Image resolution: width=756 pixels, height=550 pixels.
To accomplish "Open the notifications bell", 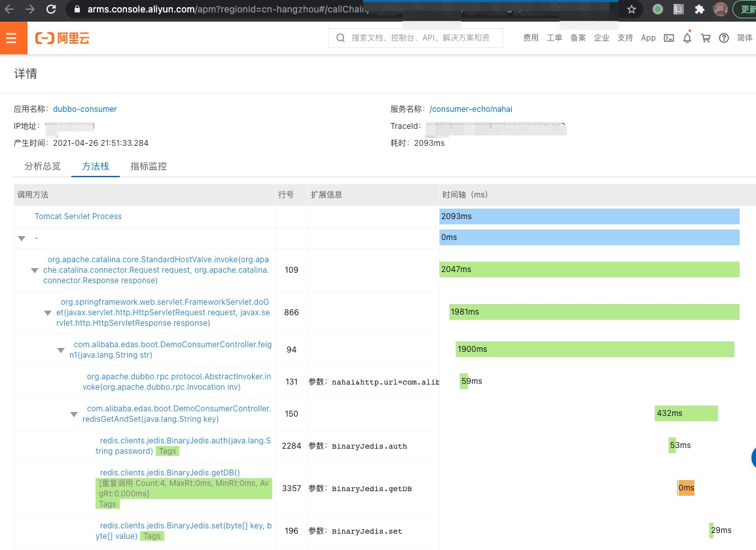I will click(x=687, y=37).
